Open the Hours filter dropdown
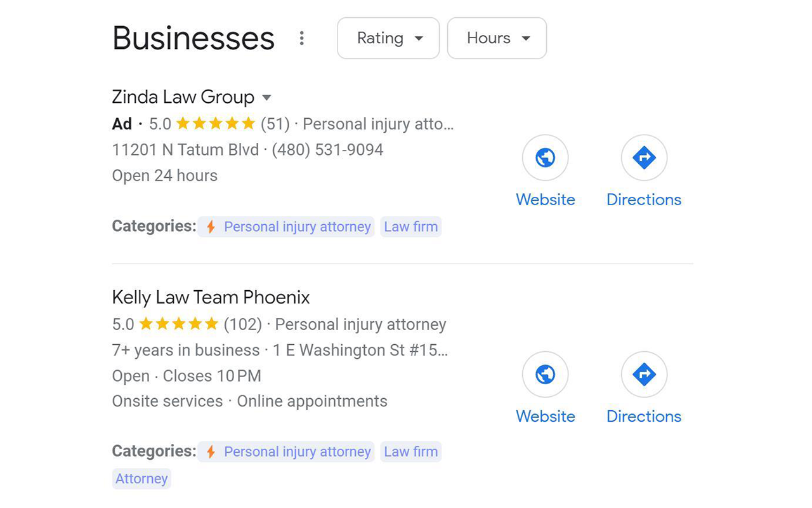 (x=497, y=38)
